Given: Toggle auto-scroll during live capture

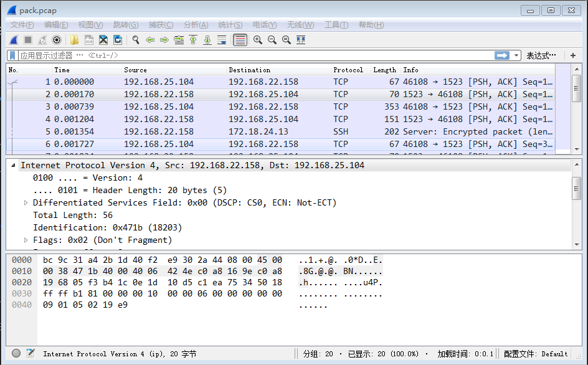Looking at the screenshot, I should pos(222,39).
